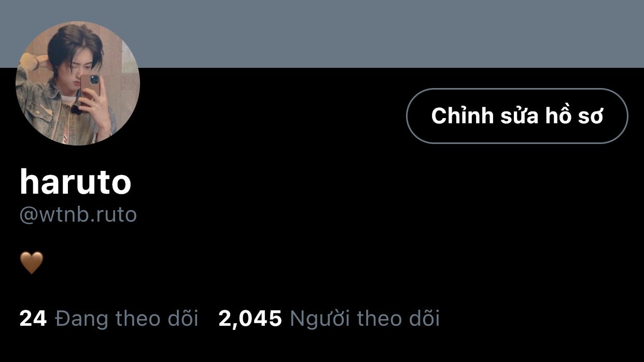The width and height of the screenshot is (644, 362).
Task: Tap the 2,045 followers count number
Action: pos(250,318)
